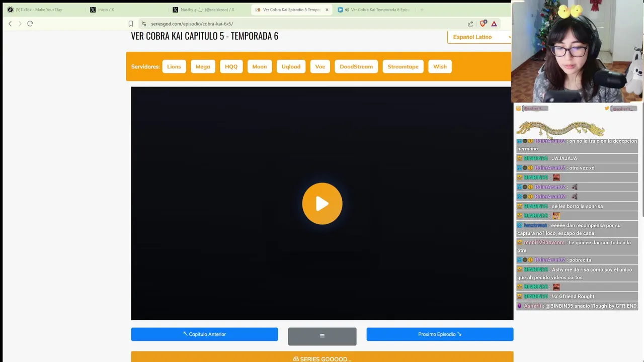Screen dimensions: 644x362
Task: Choose the Lions server
Action: (174, 66)
